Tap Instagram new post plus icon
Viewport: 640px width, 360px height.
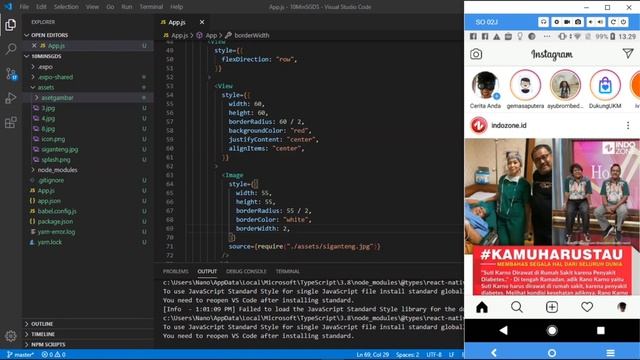point(552,307)
